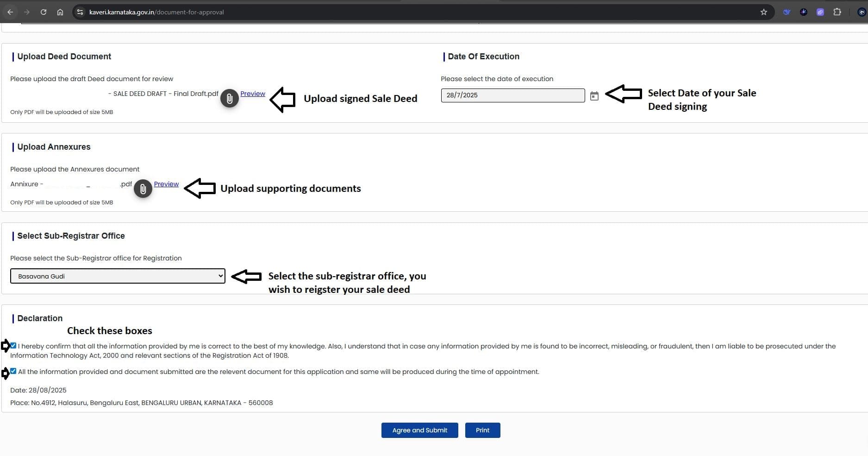This screenshot has height=456, width=868.
Task: Click the date of execution input field
Action: (512, 95)
